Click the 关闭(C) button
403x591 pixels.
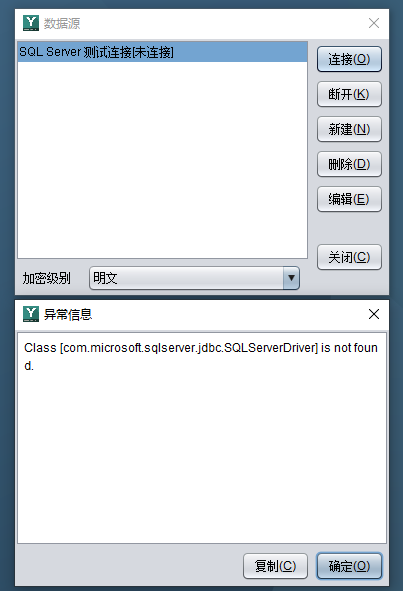click(x=349, y=257)
